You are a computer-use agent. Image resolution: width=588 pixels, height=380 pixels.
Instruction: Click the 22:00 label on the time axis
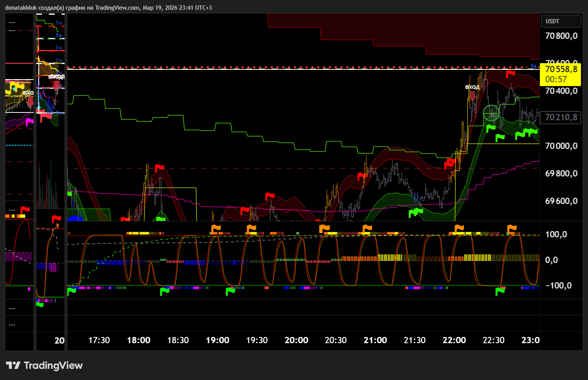coord(454,340)
